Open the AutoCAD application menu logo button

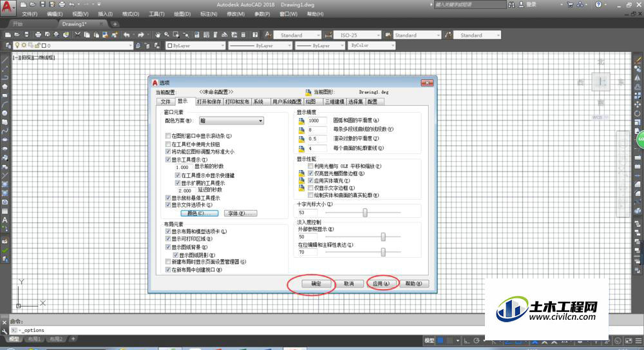tap(7, 7)
